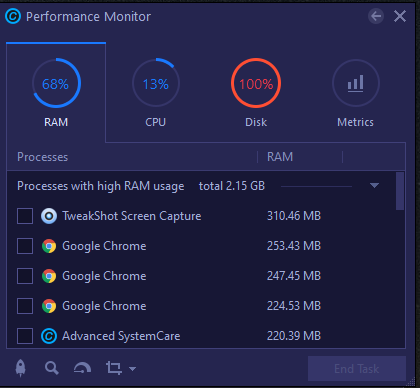This screenshot has width=420, height=388.
Task: Click the crop screenshot icon
Action: coord(114,368)
